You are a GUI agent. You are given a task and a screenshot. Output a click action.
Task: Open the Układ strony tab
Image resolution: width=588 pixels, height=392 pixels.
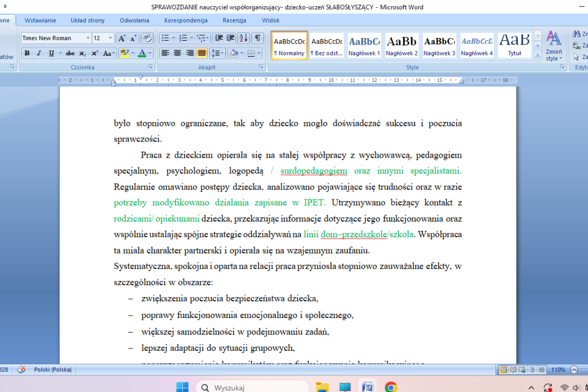88,21
